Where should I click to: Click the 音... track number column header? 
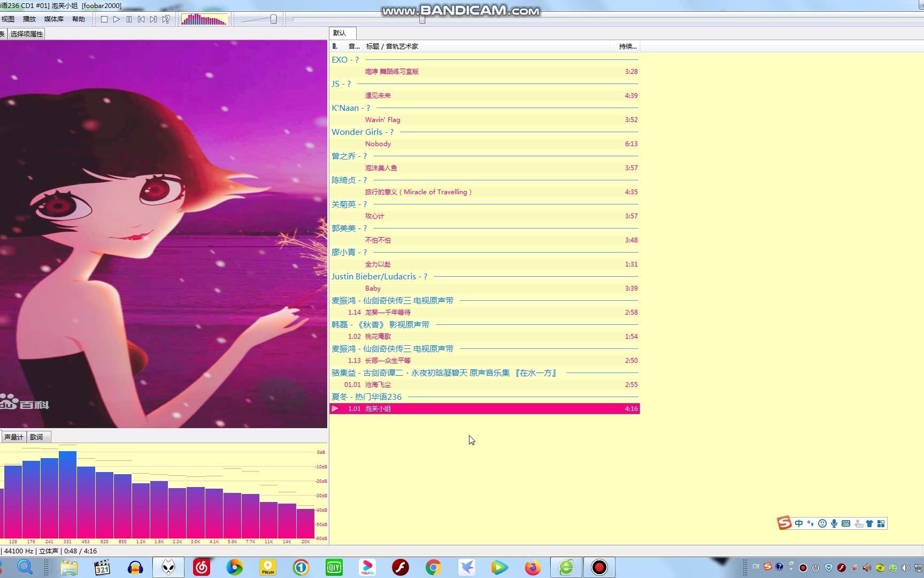[x=353, y=47]
